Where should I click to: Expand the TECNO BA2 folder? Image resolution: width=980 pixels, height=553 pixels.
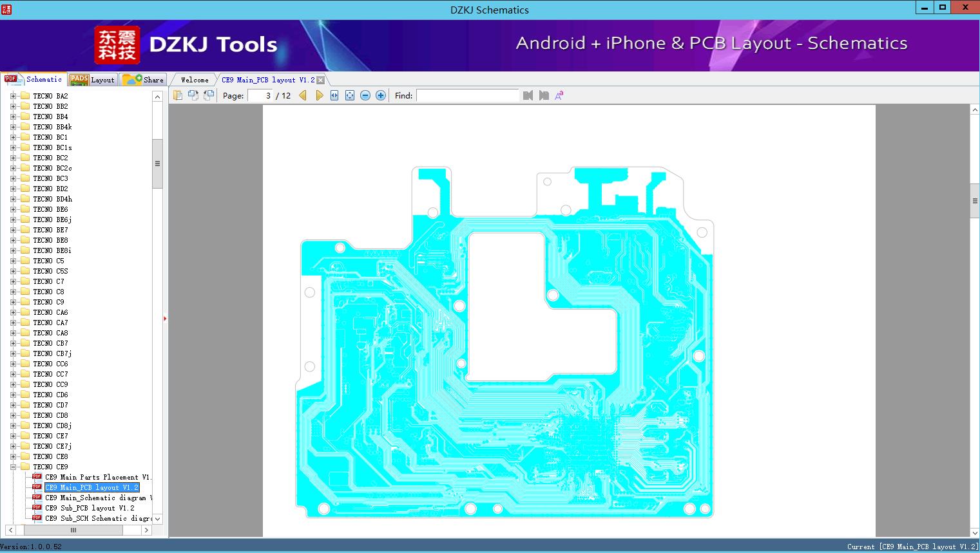coord(13,96)
